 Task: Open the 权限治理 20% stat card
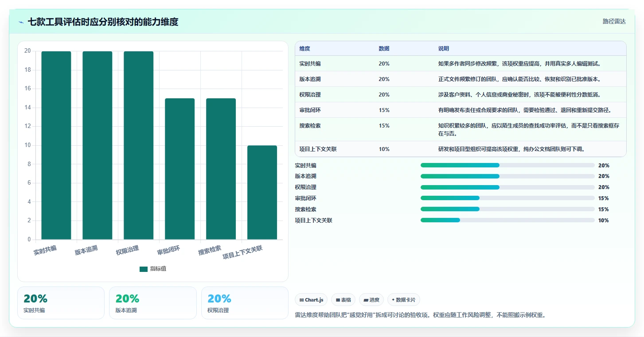point(245,303)
